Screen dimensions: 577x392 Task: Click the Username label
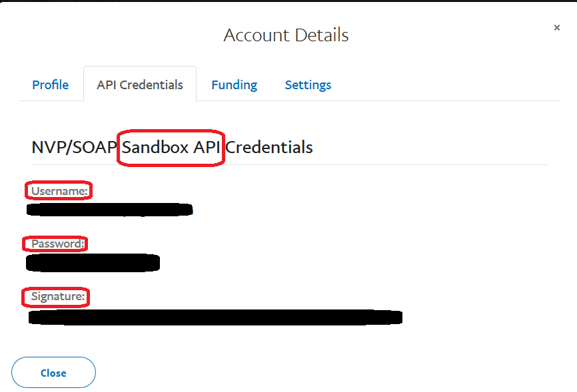pos(59,191)
